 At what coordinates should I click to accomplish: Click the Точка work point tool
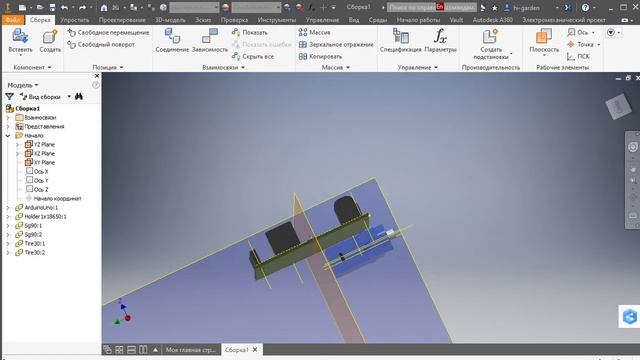pyautogui.click(x=583, y=44)
